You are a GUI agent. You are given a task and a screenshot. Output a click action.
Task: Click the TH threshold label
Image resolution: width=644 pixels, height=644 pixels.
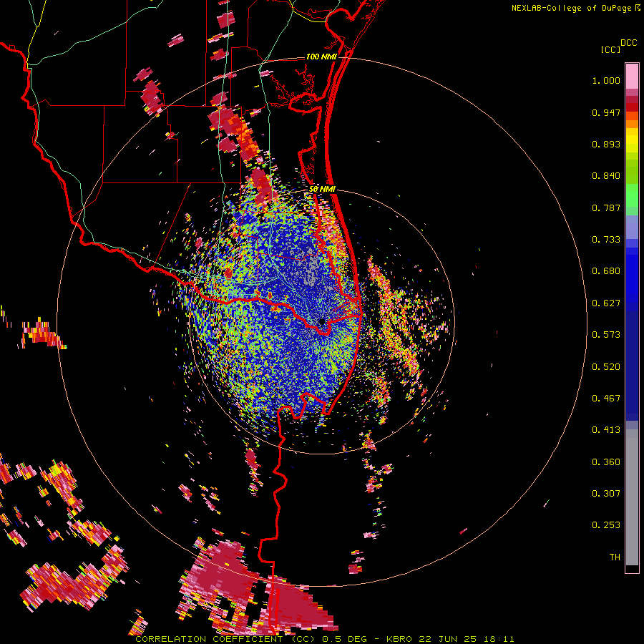(615, 557)
